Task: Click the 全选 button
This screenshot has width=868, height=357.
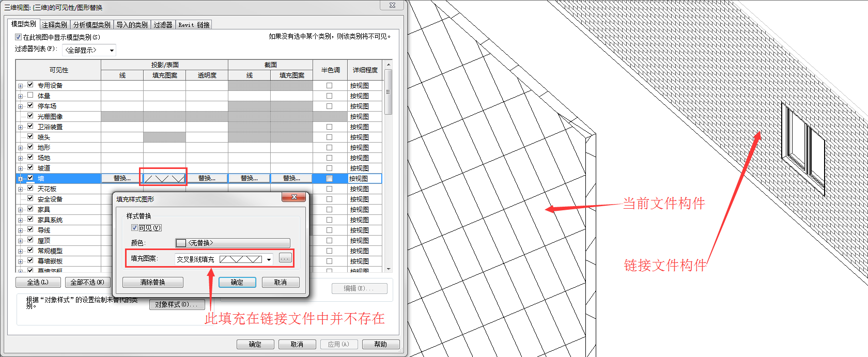Action: tap(38, 282)
